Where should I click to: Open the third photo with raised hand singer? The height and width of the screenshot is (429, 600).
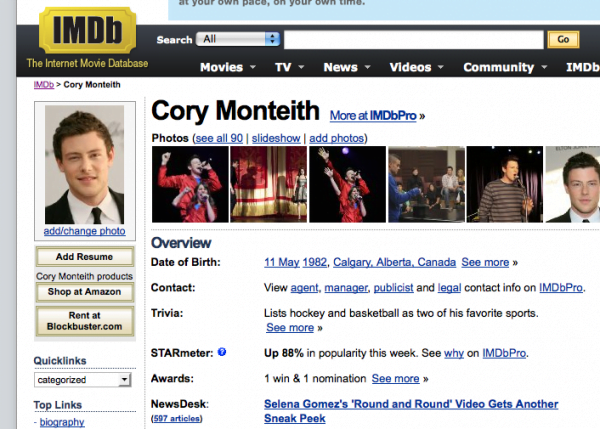click(347, 184)
